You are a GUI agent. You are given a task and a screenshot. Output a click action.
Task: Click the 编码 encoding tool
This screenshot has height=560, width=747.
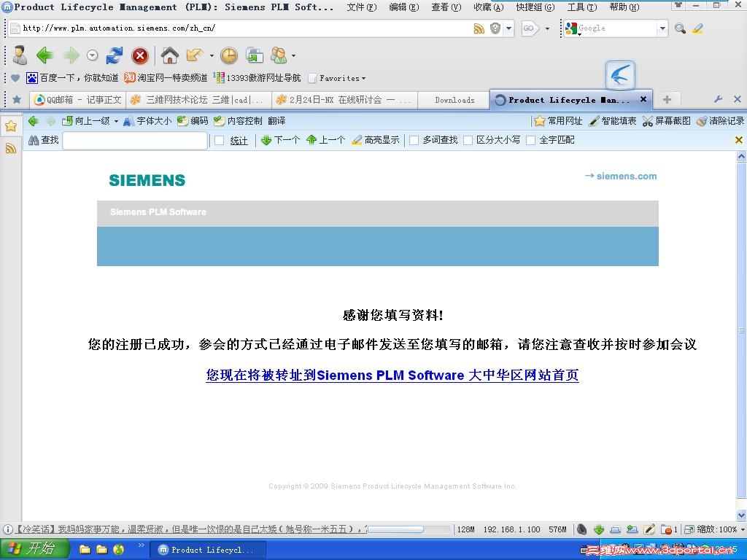(x=193, y=121)
